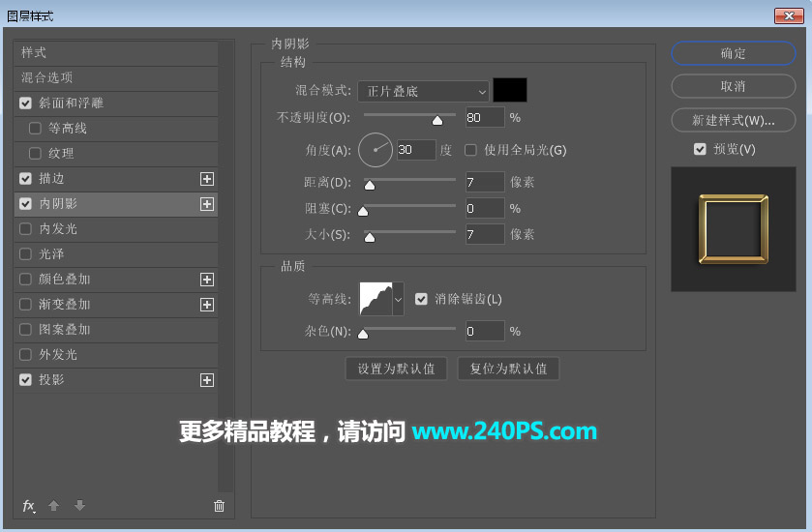Add another 内阴影 effect with plus icon
Image resolution: width=812 pixels, height=532 pixels.
(207, 204)
